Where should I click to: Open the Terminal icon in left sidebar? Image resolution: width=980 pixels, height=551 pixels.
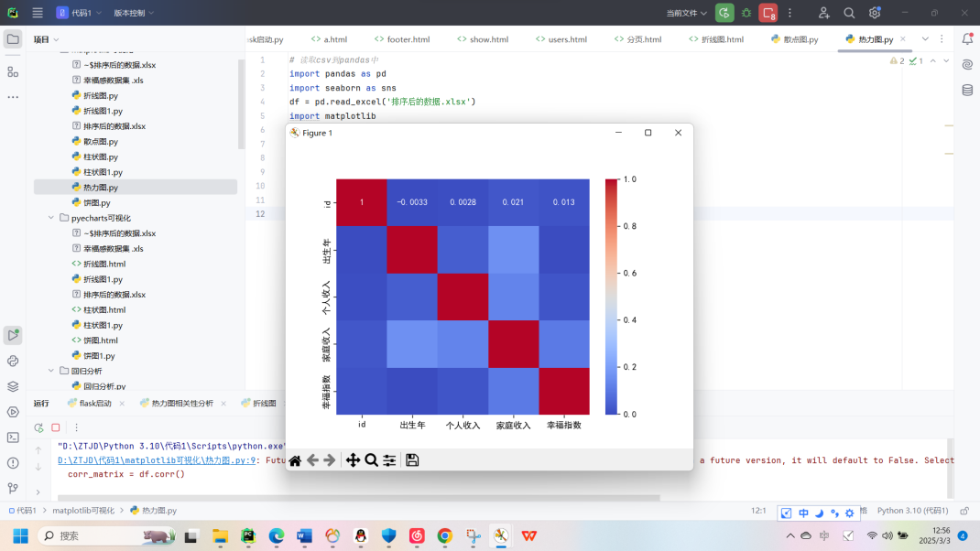click(13, 438)
